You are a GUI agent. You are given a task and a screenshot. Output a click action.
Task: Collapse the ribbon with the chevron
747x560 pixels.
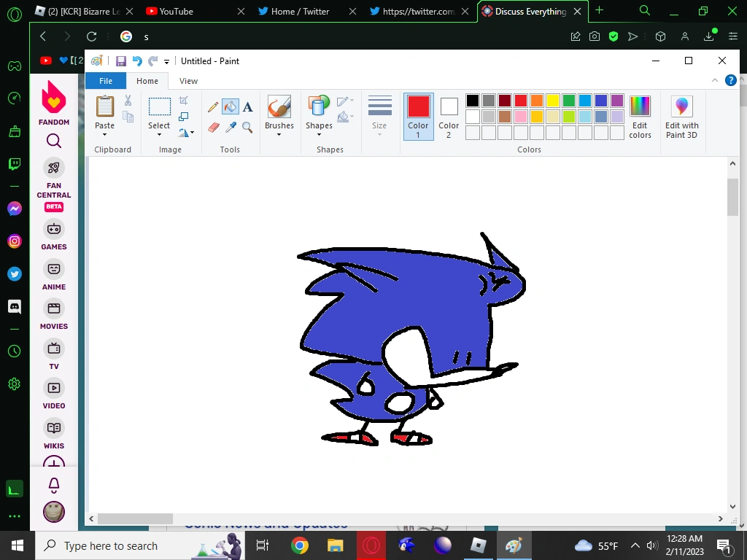click(715, 81)
